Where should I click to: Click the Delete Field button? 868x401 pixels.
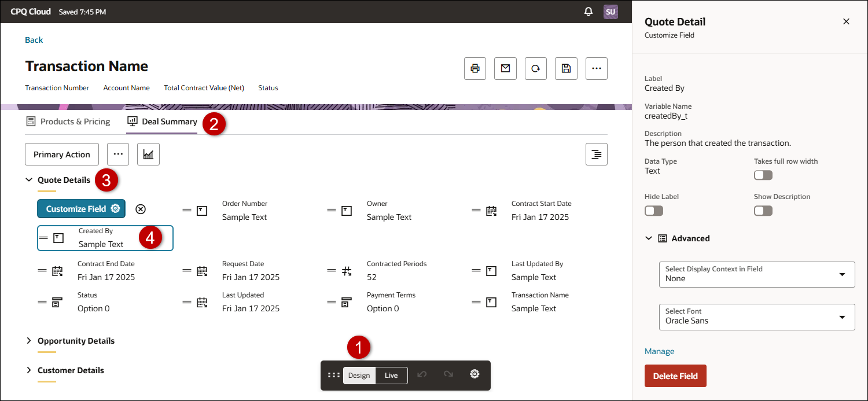pos(675,376)
